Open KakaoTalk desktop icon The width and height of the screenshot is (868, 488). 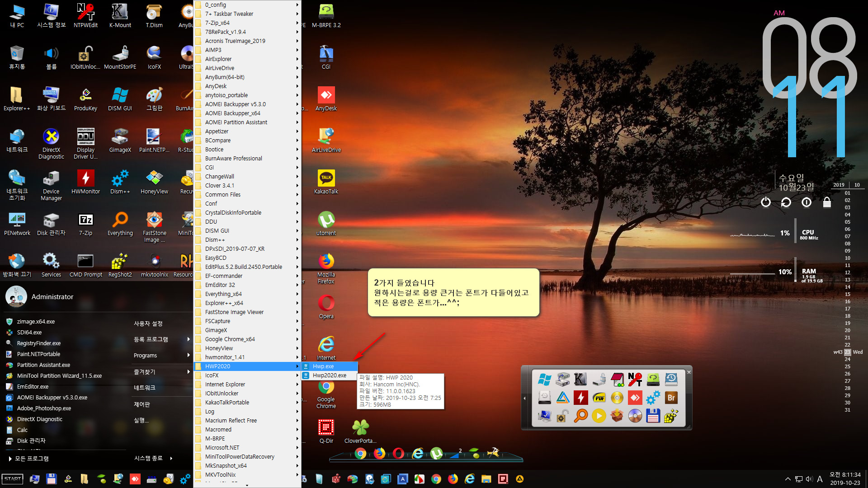pos(326,182)
